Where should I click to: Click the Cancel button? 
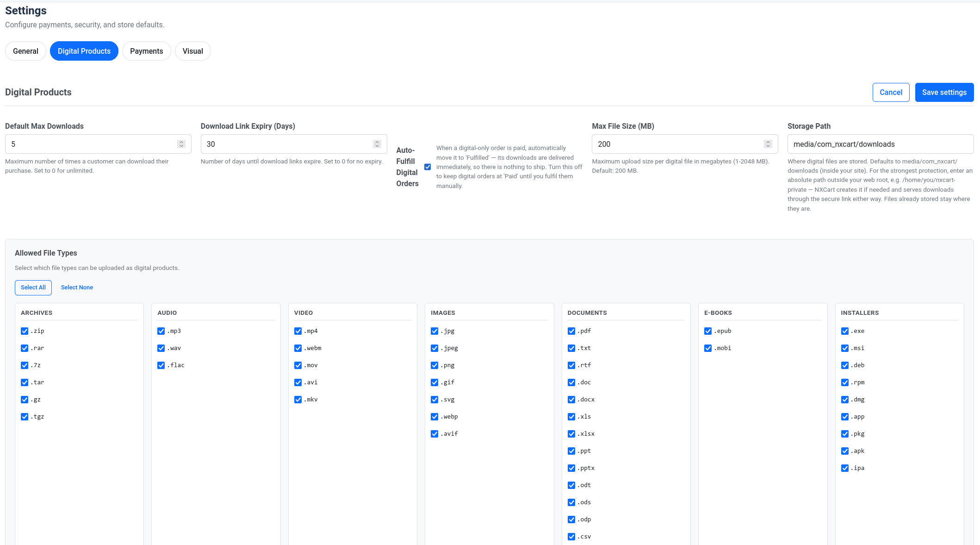tap(891, 92)
